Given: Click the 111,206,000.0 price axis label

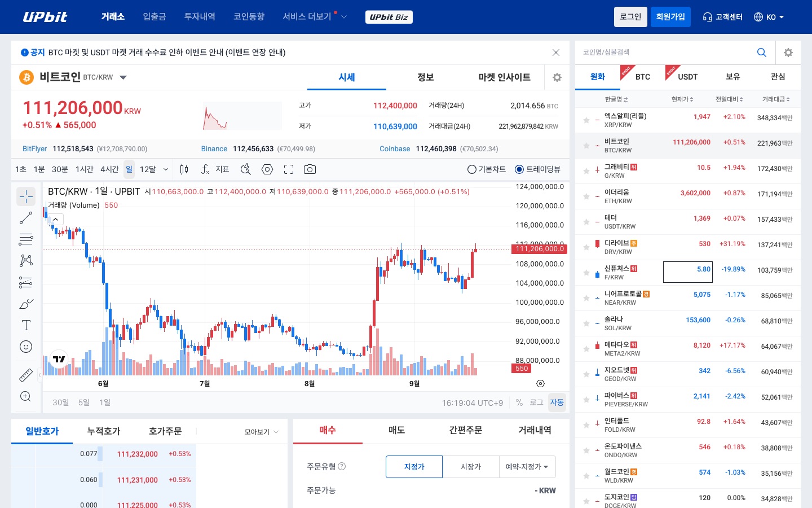Looking at the screenshot, I should coord(539,249).
